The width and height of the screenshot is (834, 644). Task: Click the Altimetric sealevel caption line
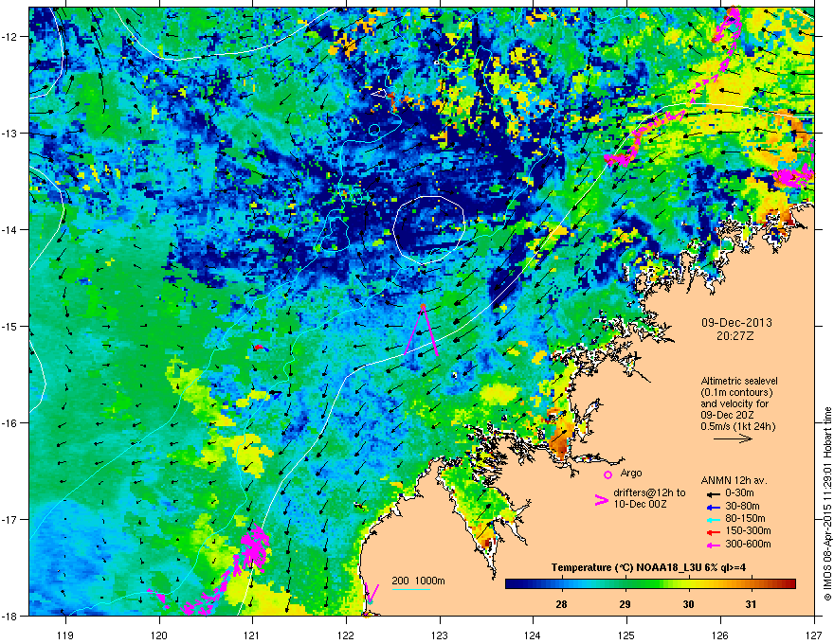[739, 381]
